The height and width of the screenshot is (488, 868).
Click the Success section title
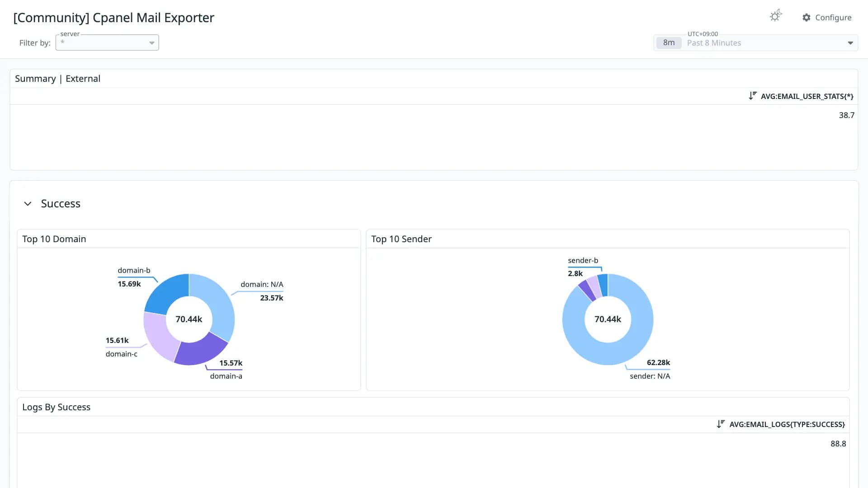(61, 204)
